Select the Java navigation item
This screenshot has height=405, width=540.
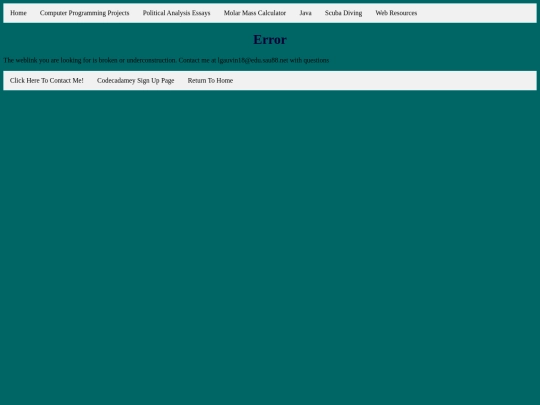(x=305, y=13)
